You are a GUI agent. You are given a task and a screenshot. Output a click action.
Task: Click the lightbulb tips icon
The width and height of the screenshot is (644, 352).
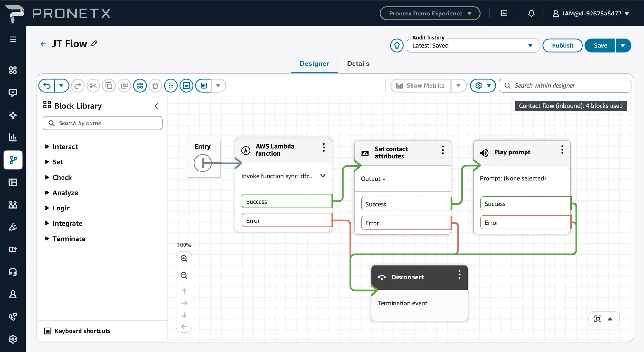pos(397,45)
